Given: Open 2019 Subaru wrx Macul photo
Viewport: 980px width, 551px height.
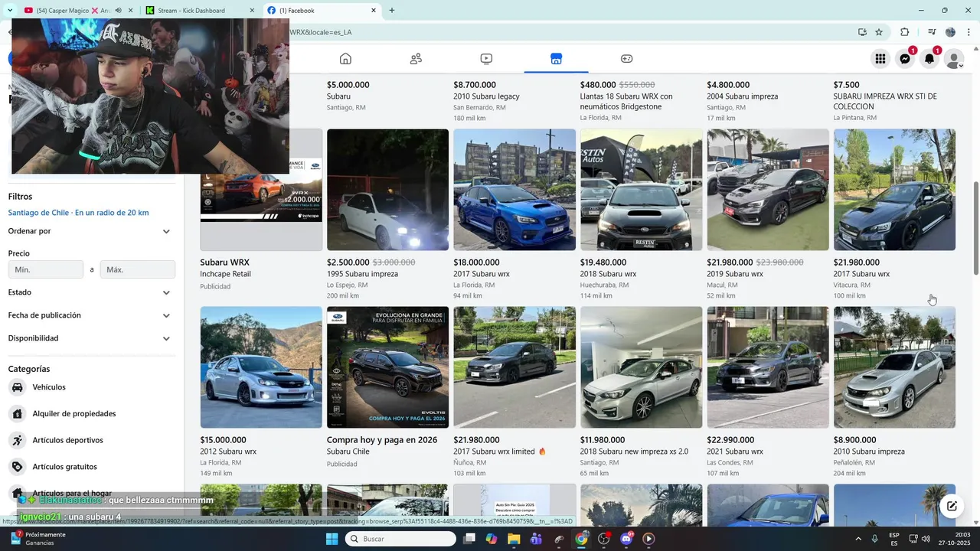Looking at the screenshot, I should click(x=768, y=190).
